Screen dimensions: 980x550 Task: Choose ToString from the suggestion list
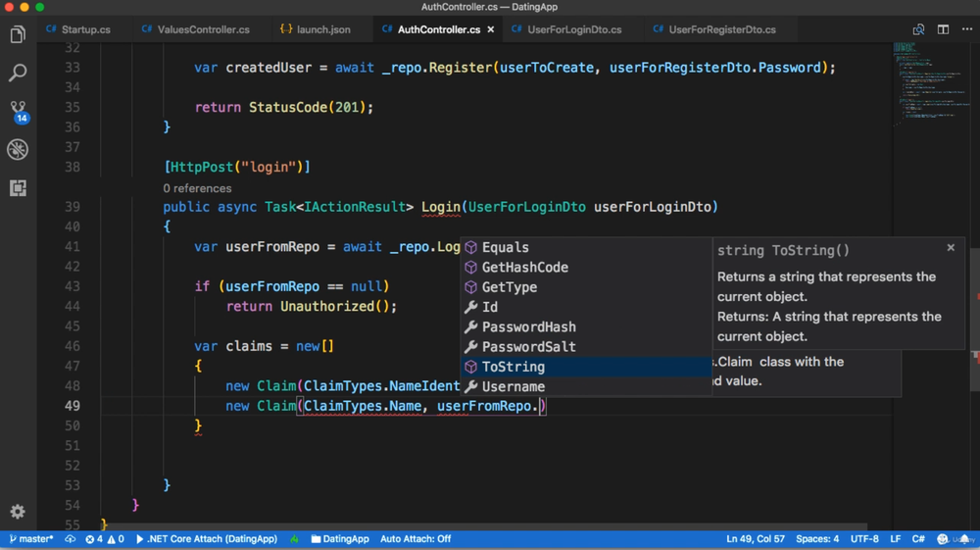(586, 367)
